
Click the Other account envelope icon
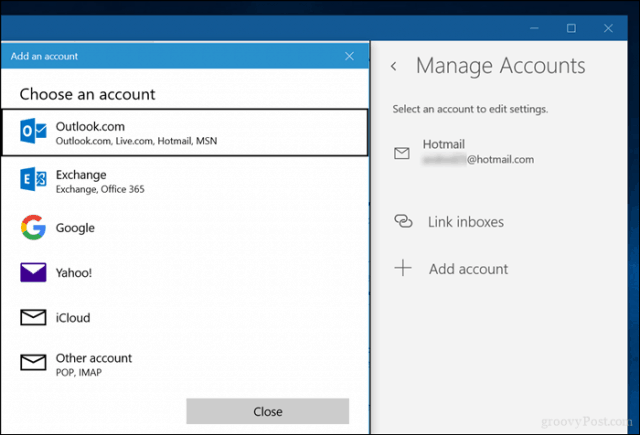[33, 362]
